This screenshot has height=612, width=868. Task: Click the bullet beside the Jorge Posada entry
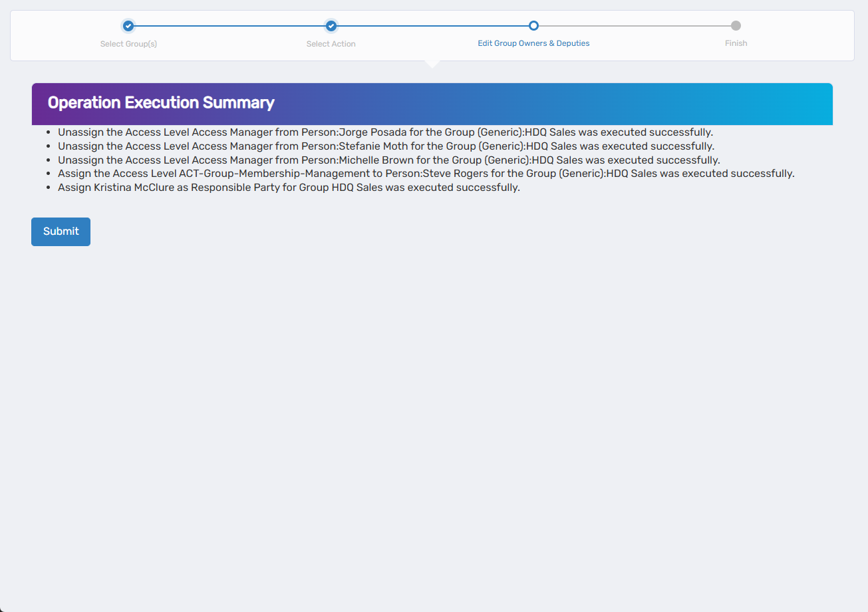point(49,132)
